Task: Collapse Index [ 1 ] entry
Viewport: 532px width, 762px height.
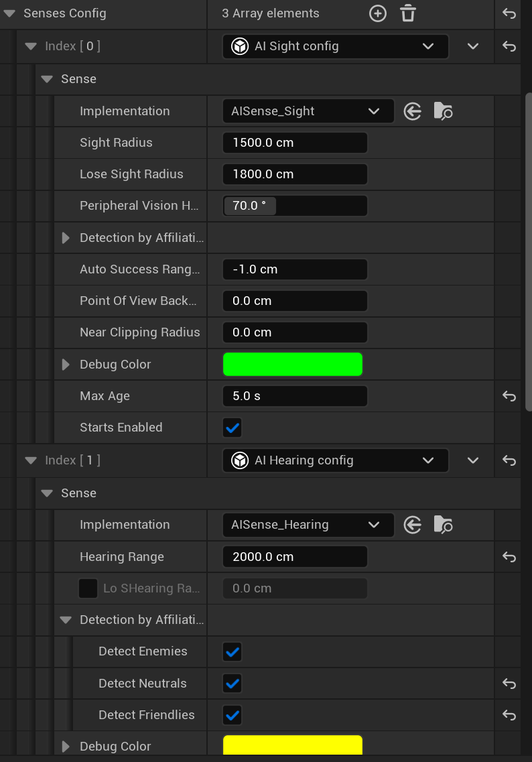Action: click(31, 460)
